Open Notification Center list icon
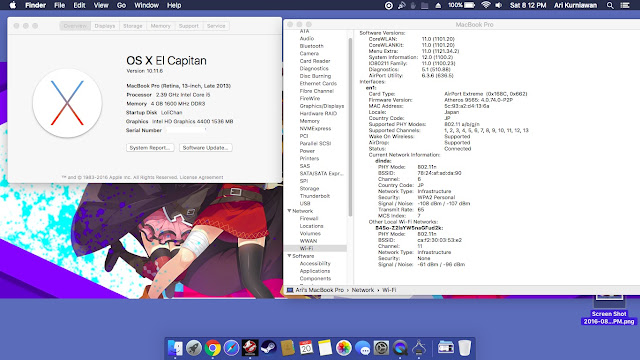 (625, 5)
